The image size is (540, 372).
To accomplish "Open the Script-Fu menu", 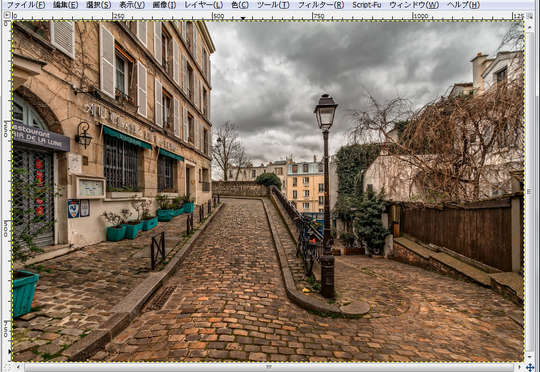I will pyautogui.click(x=367, y=5).
